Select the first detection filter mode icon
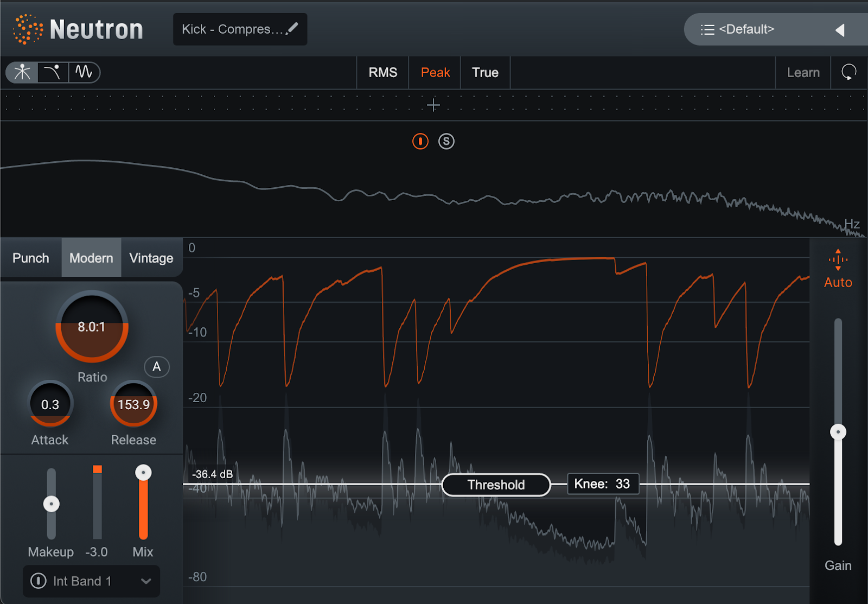 [22, 72]
